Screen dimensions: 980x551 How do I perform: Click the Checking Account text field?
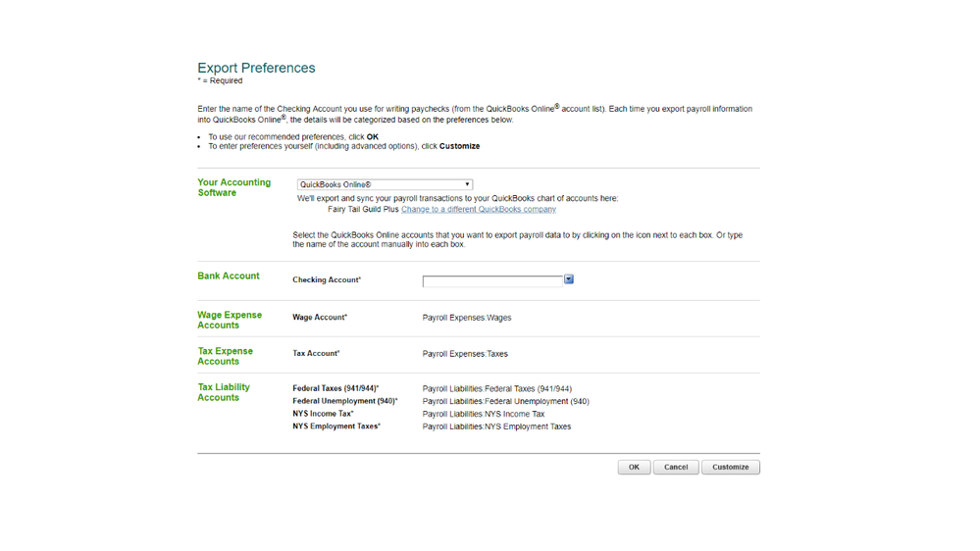click(x=492, y=281)
